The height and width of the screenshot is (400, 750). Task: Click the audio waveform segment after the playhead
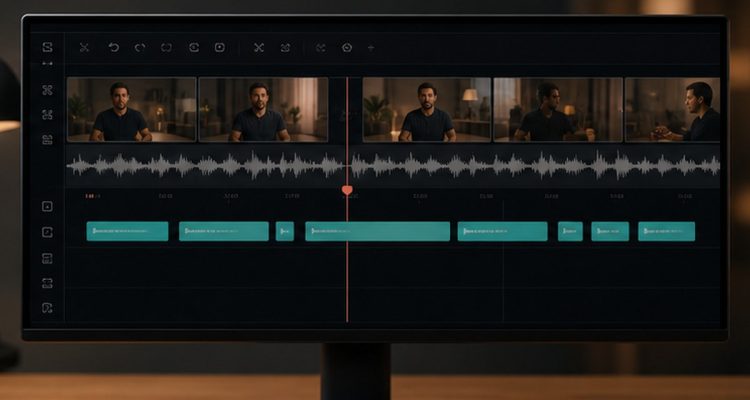(x=536, y=166)
